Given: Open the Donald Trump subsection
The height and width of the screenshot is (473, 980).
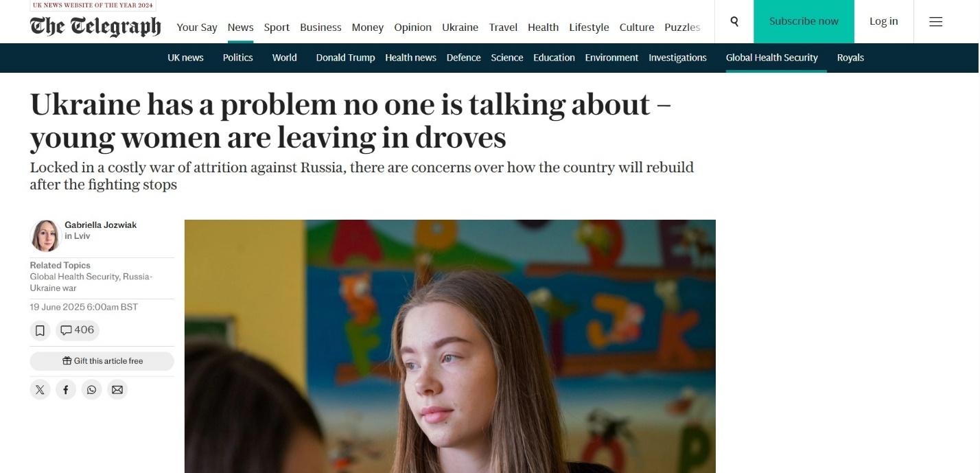Looking at the screenshot, I should [x=345, y=58].
